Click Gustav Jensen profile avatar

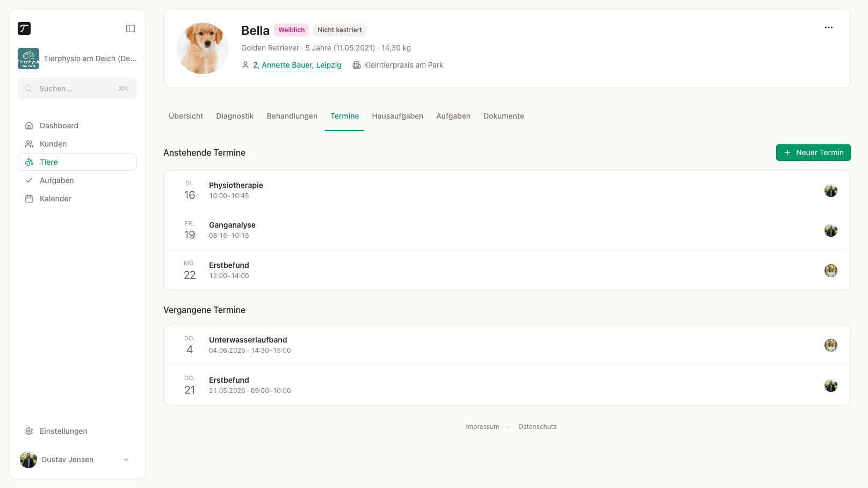[x=28, y=460]
